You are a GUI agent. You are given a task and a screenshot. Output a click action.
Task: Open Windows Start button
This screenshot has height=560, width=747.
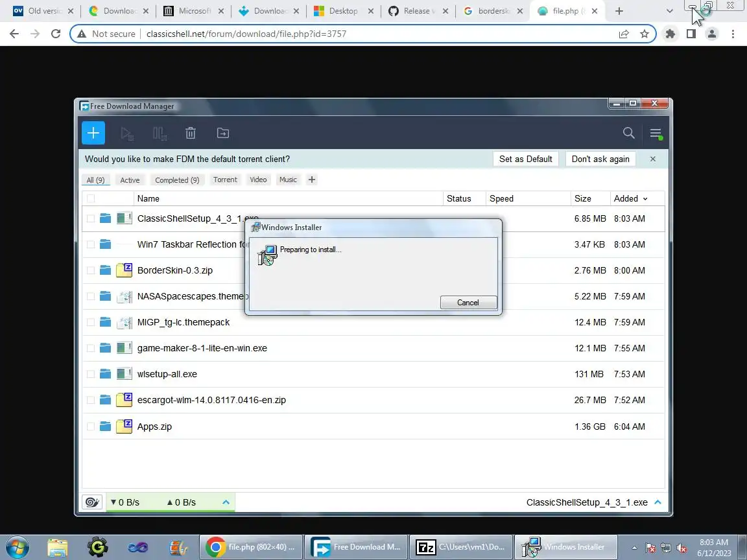[x=18, y=547]
